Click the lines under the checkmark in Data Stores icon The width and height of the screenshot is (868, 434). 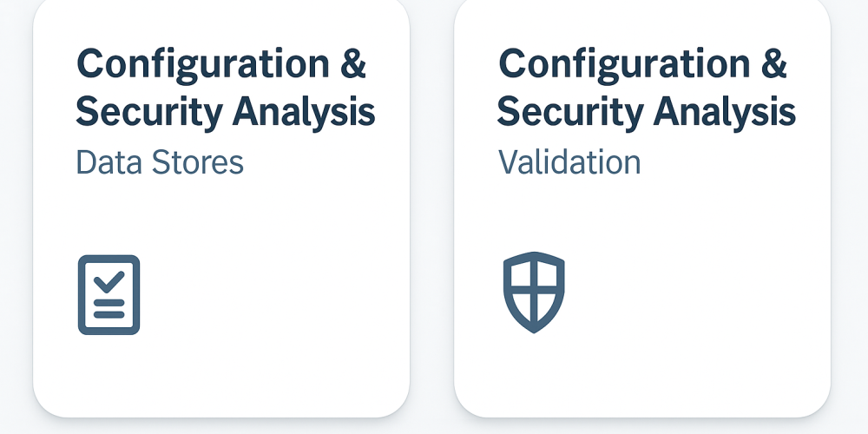tap(109, 308)
